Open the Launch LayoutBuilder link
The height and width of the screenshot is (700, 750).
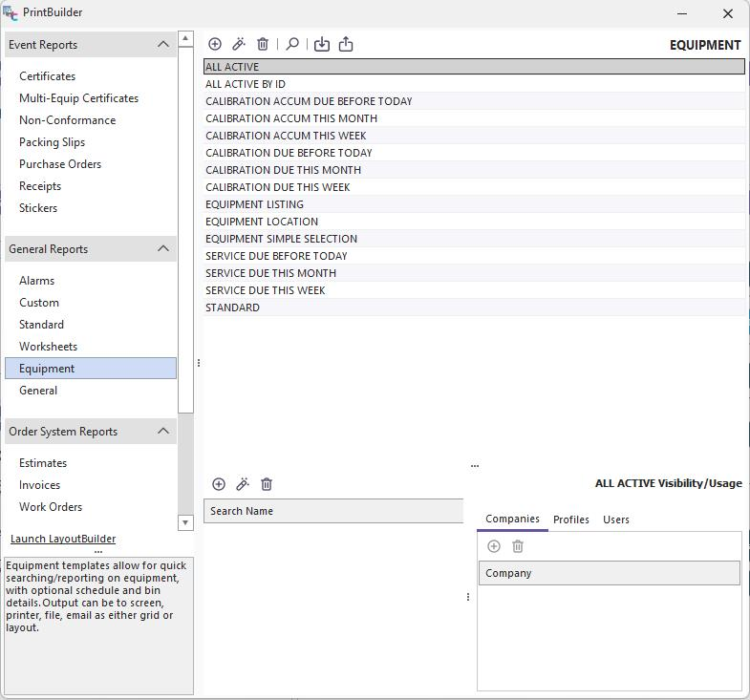click(63, 539)
